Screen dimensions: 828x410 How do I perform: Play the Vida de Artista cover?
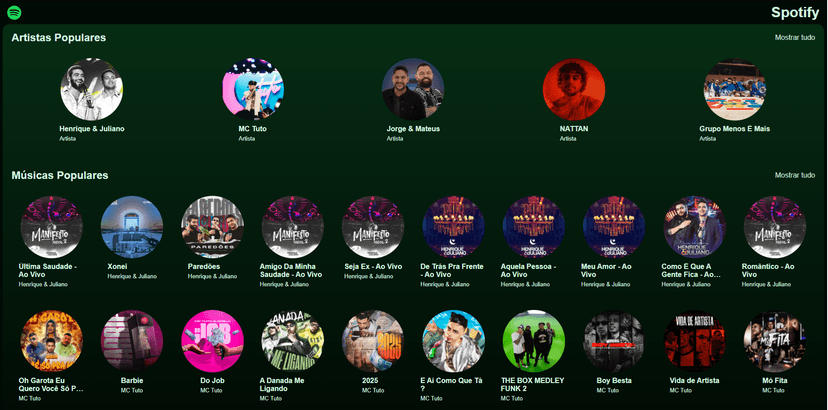point(694,341)
